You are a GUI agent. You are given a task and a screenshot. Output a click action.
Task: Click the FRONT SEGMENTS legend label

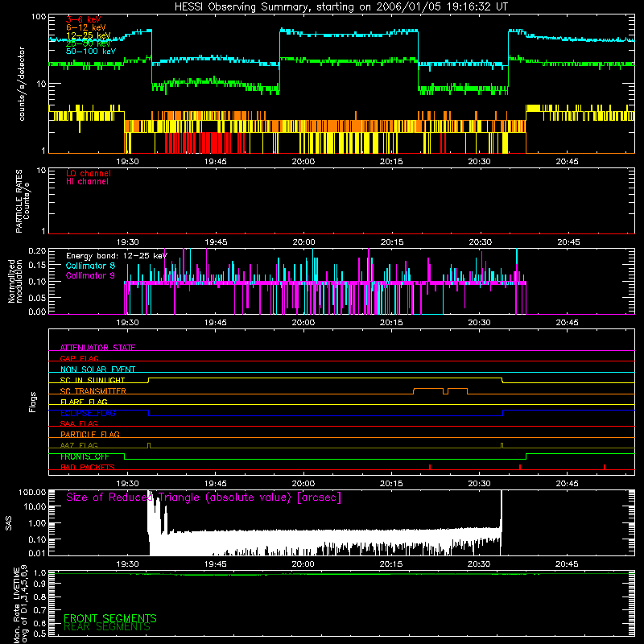(110, 618)
